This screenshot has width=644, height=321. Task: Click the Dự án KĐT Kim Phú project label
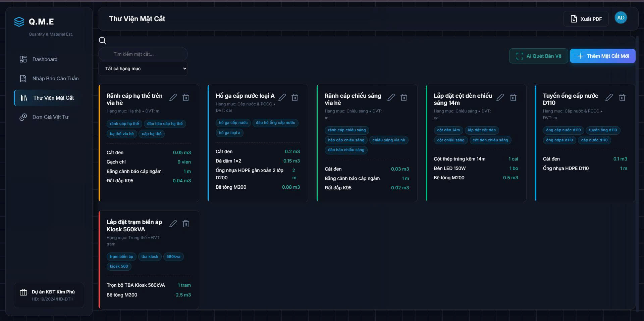(x=53, y=292)
